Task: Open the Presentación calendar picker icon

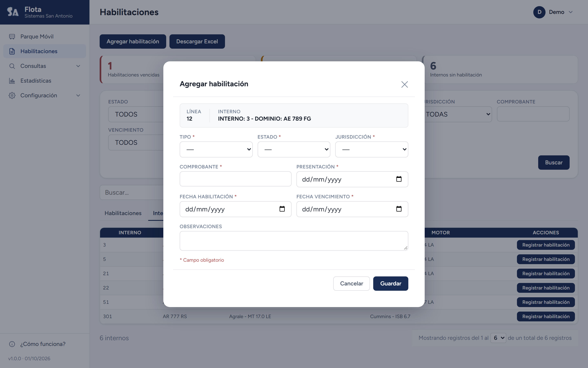Action: click(x=399, y=179)
